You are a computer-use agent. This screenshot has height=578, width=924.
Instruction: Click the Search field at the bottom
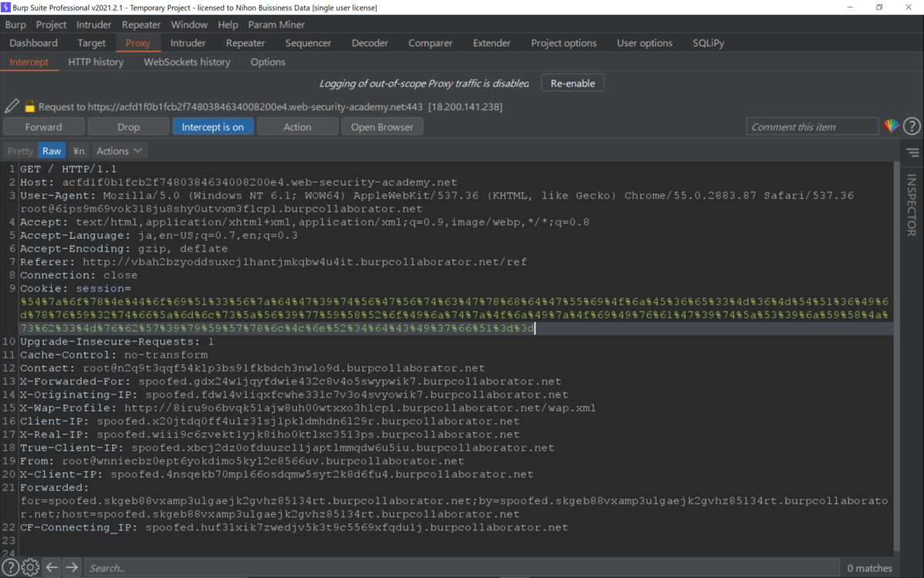coord(461,568)
